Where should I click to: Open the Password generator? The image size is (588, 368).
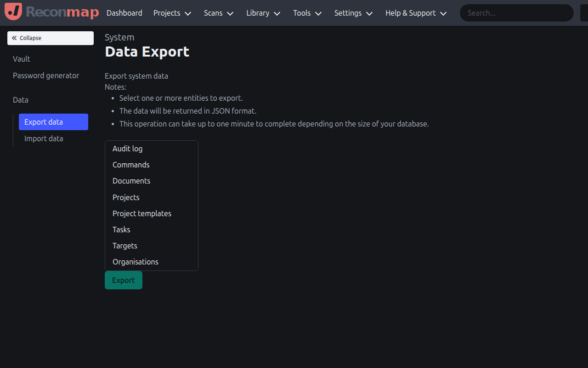click(46, 75)
